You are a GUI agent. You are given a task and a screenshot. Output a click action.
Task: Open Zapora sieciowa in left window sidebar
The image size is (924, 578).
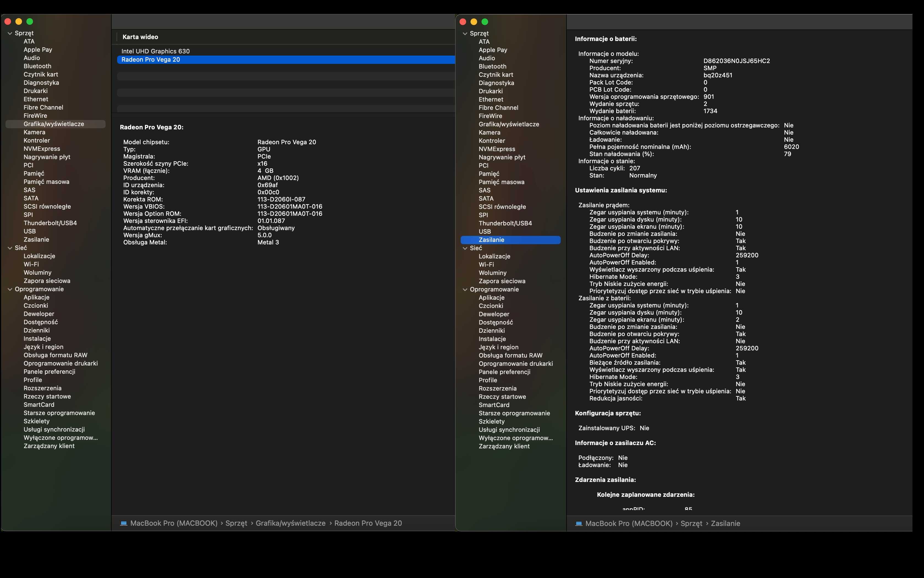[x=46, y=280]
